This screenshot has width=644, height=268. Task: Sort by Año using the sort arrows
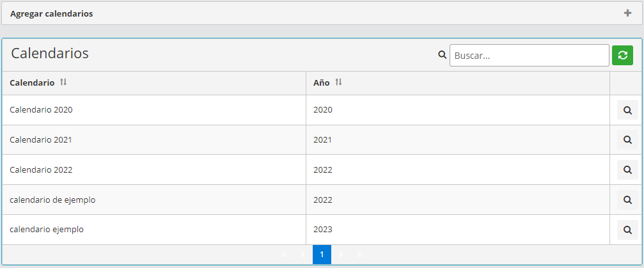(x=338, y=83)
